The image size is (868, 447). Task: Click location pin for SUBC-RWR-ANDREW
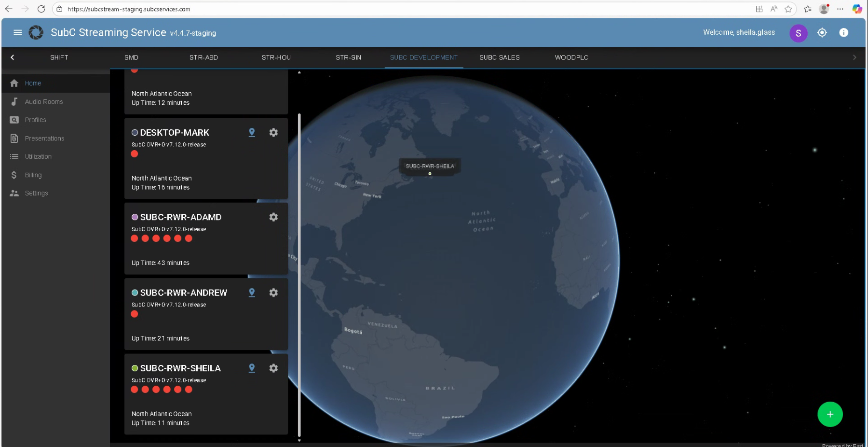[x=252, y=293]
